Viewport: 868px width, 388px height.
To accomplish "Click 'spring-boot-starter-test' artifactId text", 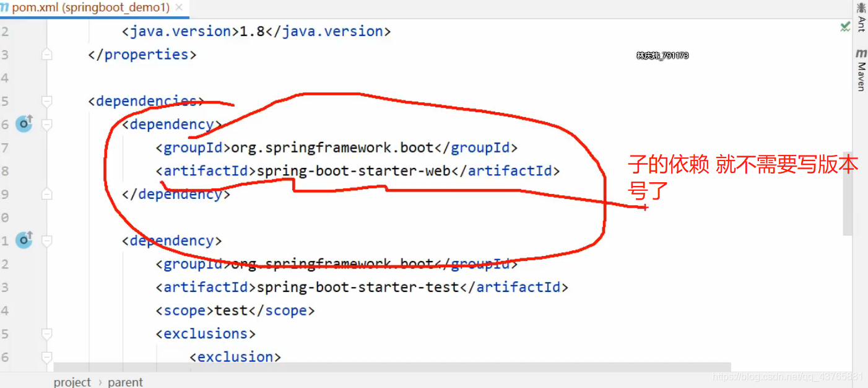I will coord(357,287).
